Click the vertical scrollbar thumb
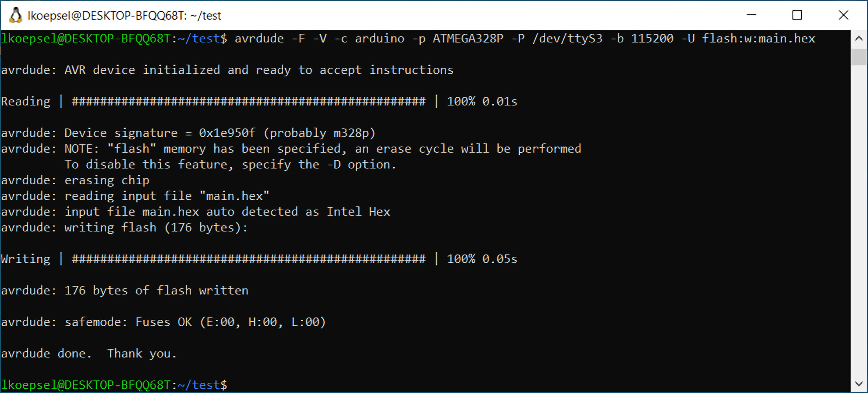The height and width of the screenshot is (393, 868). point(859,57)
